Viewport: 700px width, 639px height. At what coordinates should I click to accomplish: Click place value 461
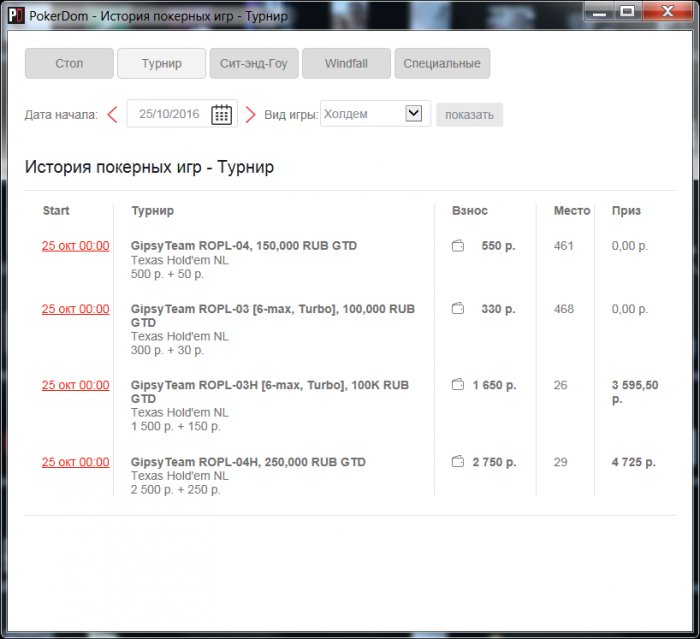tap(563, 246)
